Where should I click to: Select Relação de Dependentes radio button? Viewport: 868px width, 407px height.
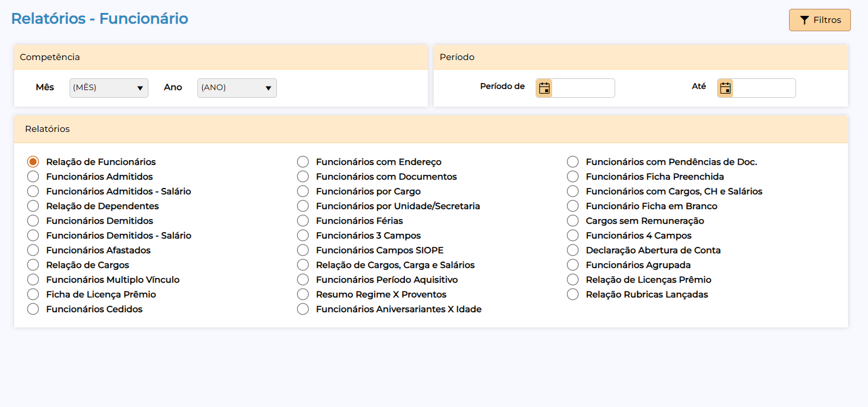click(x=34, y=206)
